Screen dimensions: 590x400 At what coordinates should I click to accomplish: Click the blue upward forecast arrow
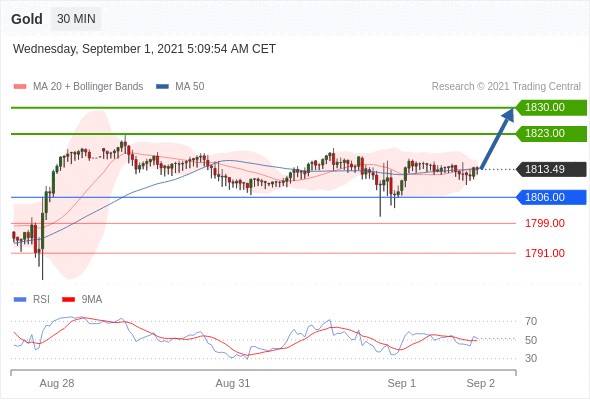tap(497, 138)
